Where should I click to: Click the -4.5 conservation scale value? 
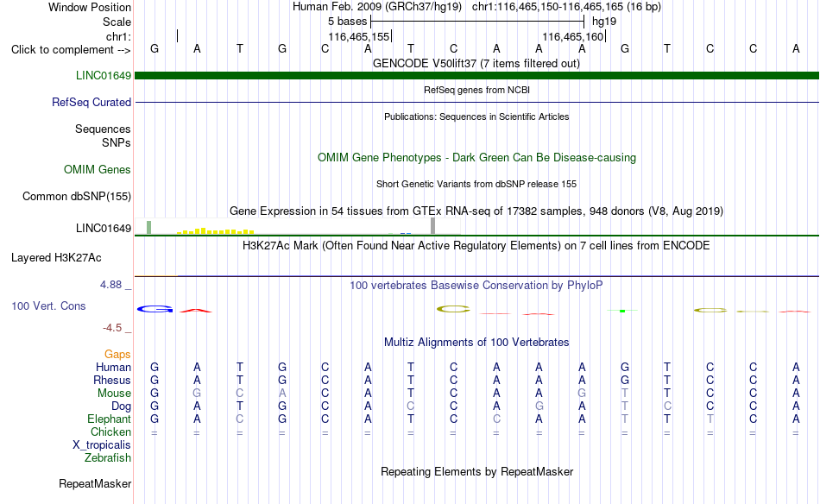(x=112, y=328)
